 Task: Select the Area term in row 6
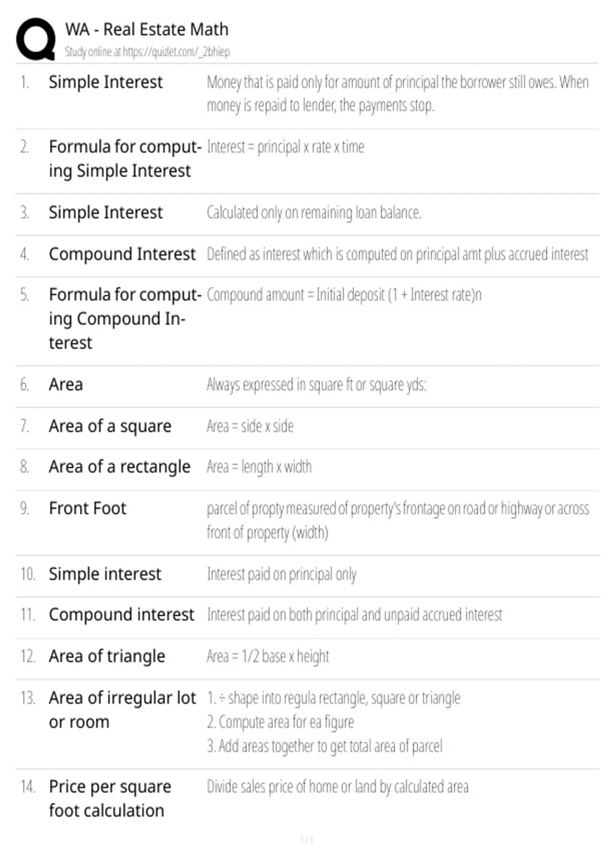[66, 384]
